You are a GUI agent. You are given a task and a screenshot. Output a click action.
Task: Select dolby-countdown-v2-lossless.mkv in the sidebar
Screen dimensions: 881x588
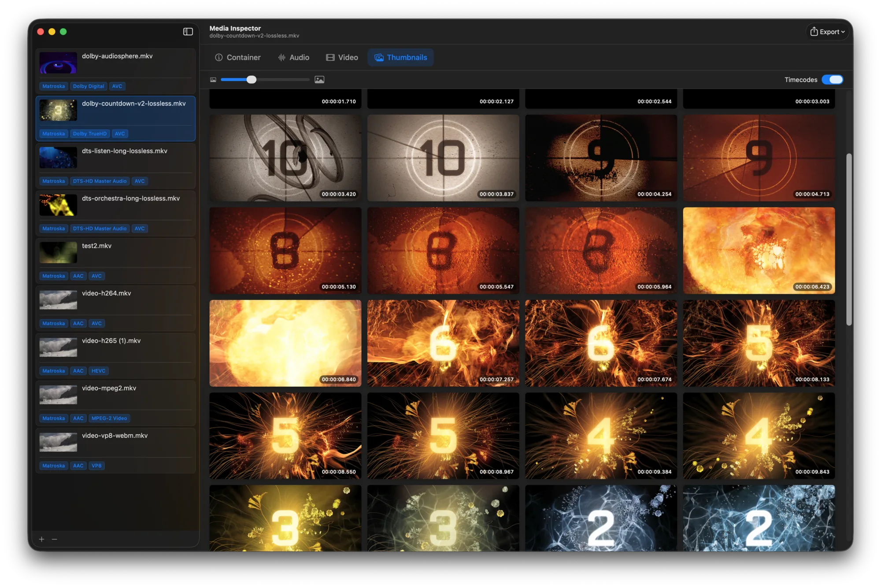point(115,118)
